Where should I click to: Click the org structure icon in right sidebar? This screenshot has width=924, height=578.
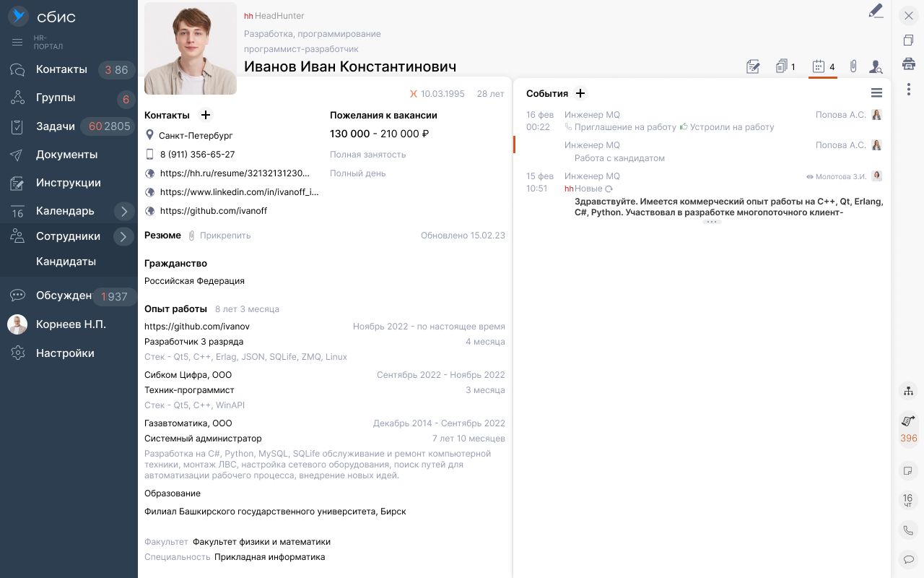[x=908, y=391]
